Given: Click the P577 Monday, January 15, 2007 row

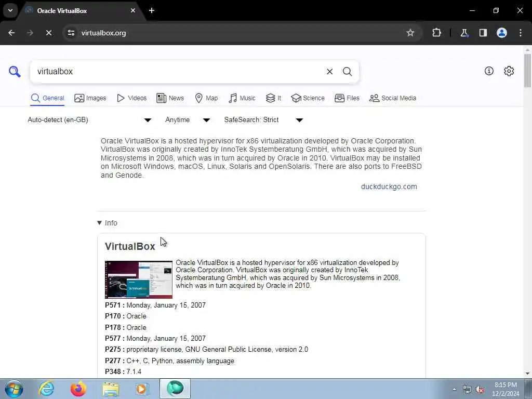Looking at the screenshot, I should [155, 338].
